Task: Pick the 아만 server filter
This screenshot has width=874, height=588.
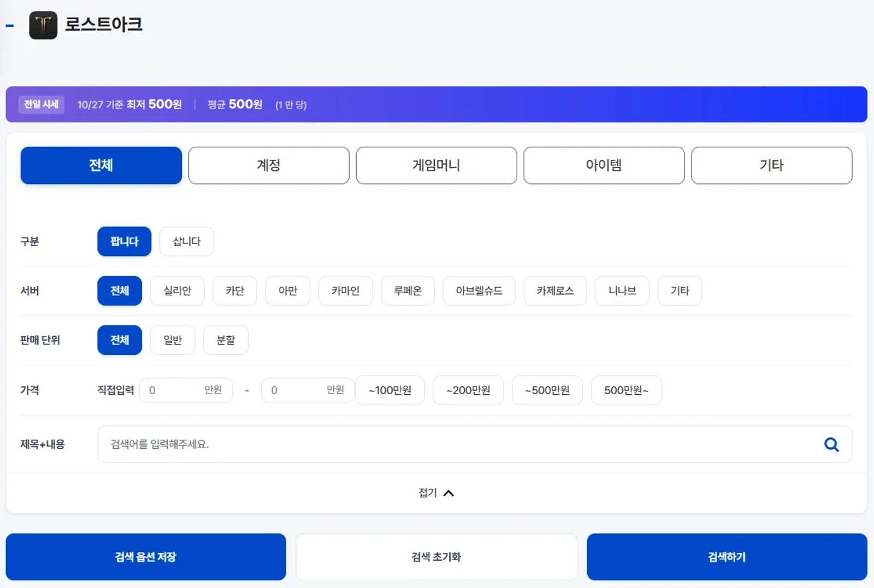Action: click(x=288, y=291)
